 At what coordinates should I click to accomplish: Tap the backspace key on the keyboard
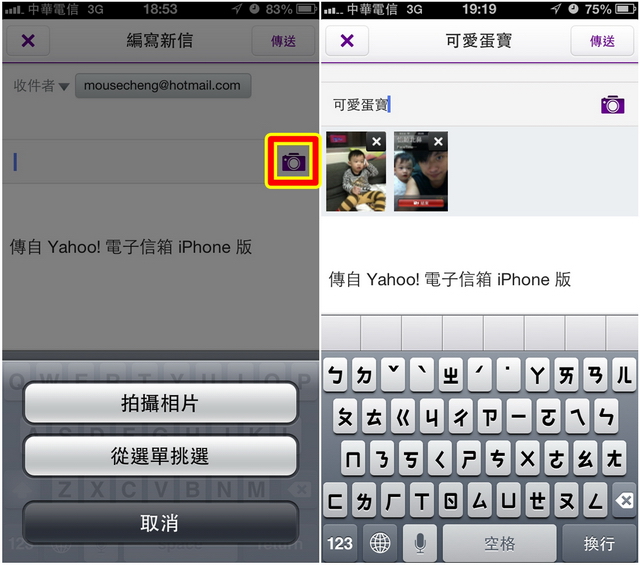click(624, 500)
